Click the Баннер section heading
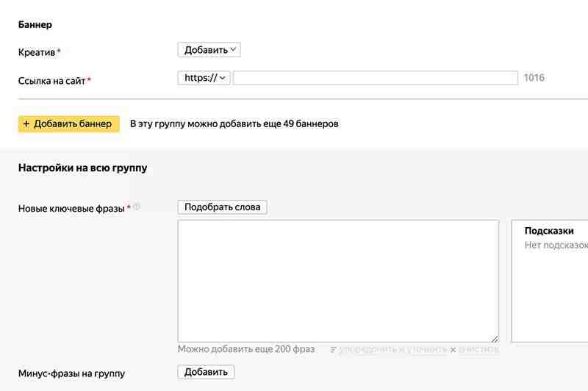 (x=35, y=25)
